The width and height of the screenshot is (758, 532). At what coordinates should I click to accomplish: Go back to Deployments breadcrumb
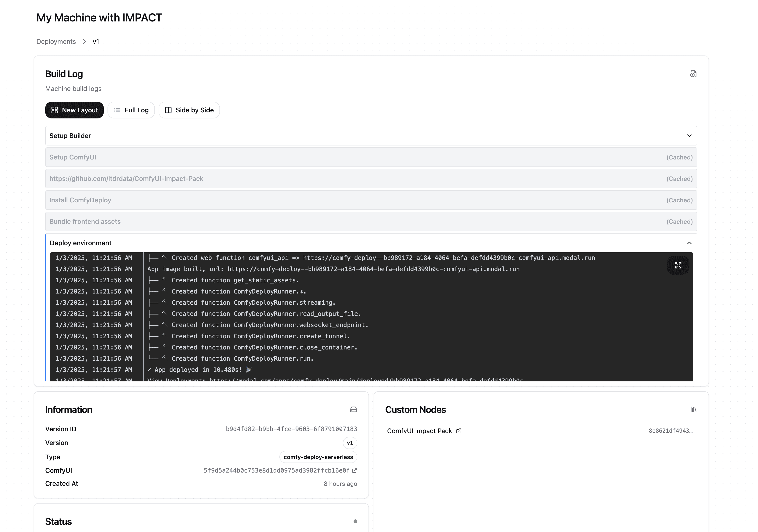pos(56,41)
